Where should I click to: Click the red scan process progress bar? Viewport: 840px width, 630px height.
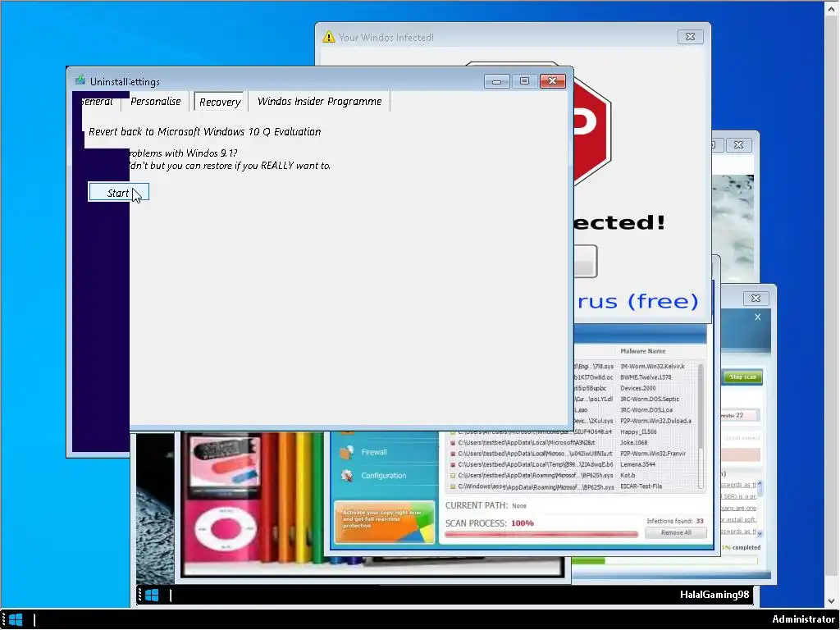[x=541, y=534]
